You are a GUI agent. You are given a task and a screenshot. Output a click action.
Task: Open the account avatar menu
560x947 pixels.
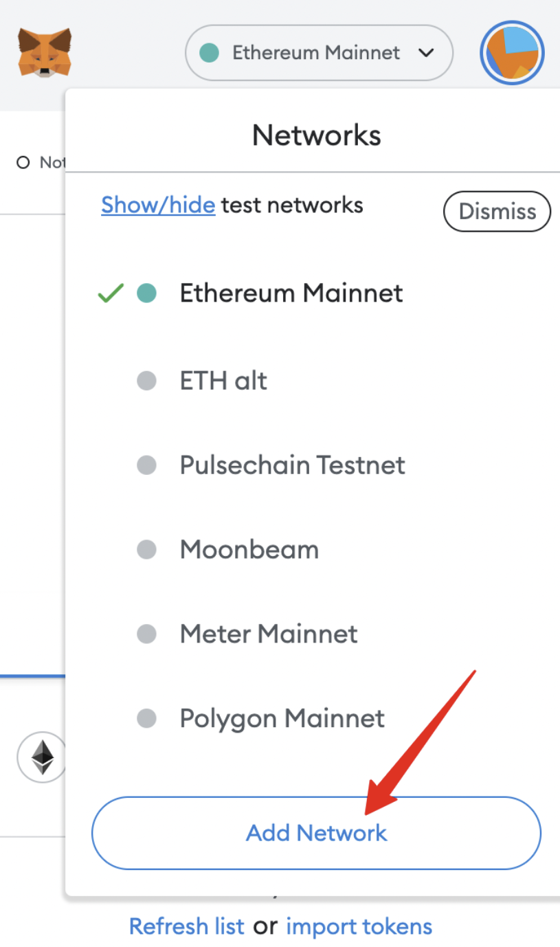point(512,53)
